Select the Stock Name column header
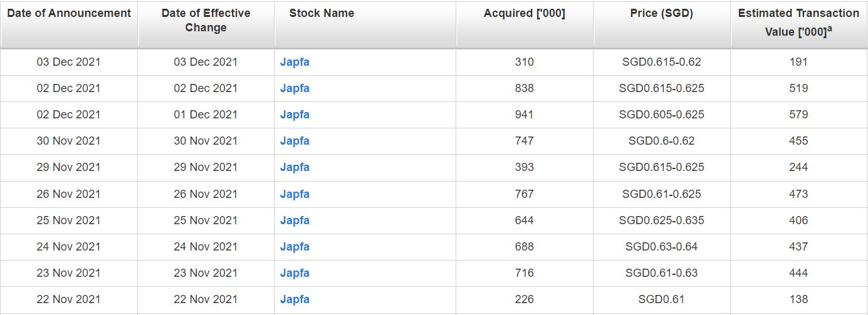The image size is (868, 315). pyautogui.click(x=322, y=13)
